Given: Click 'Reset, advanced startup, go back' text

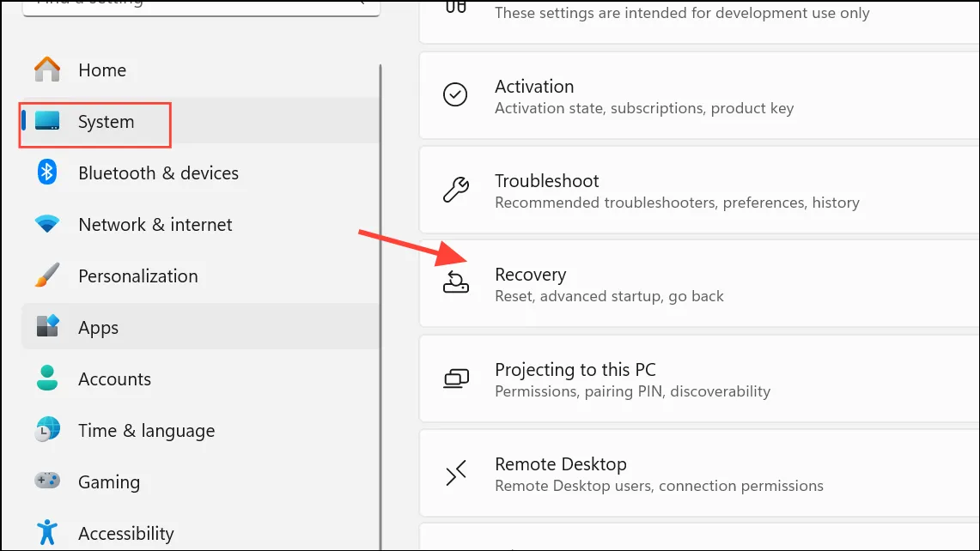Looking at the screenshot, I should click(609, 296).
